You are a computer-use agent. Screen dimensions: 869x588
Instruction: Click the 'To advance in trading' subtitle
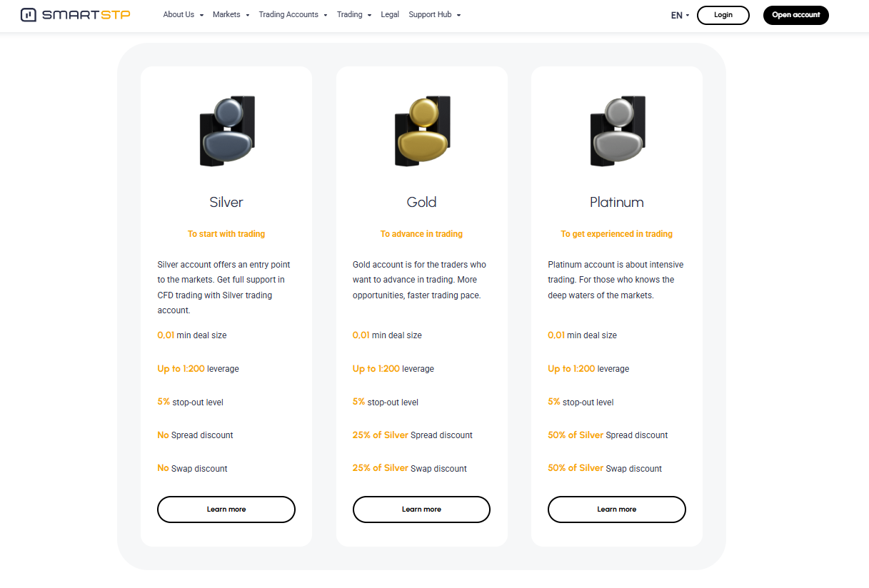(421, 233)
